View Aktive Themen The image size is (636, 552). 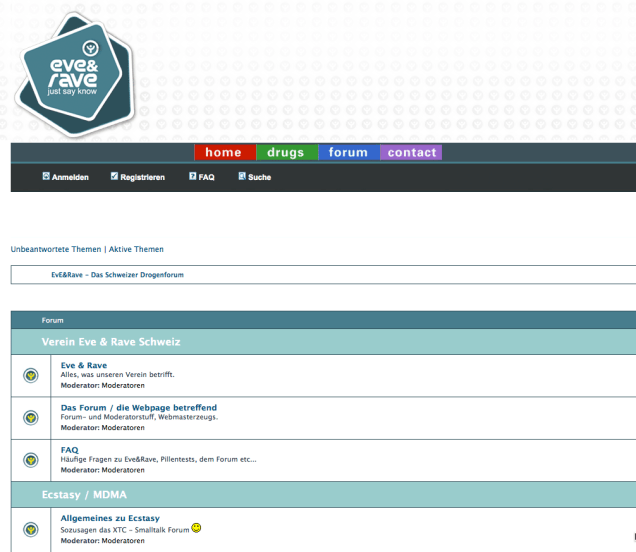click(x=136, y=249)
